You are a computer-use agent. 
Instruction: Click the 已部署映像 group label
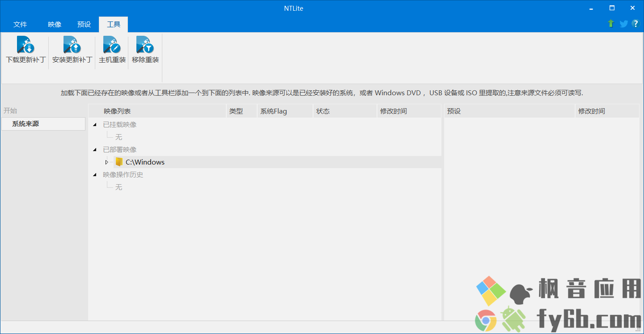point(120,150)
